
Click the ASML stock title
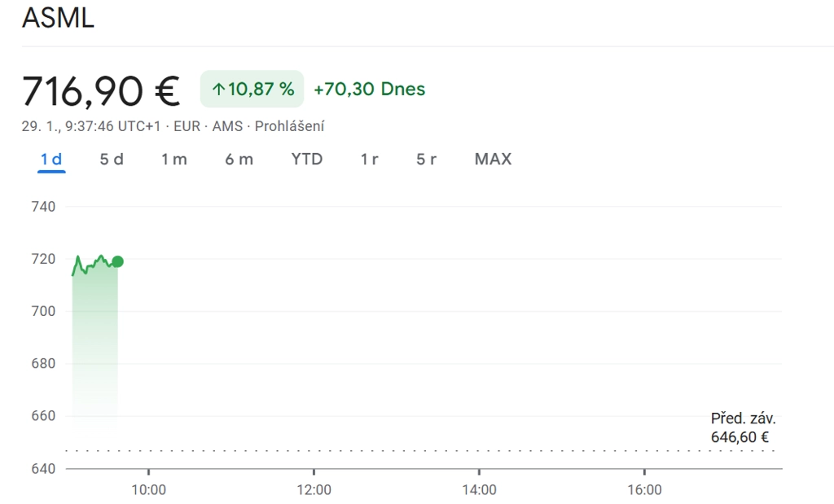(x=58, y=18)
